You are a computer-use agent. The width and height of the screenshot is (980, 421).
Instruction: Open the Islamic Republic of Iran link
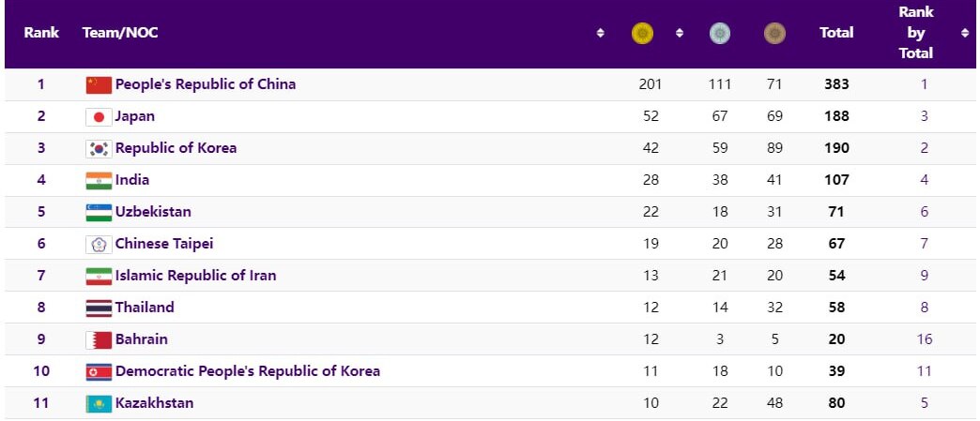[x=195, y=276]
